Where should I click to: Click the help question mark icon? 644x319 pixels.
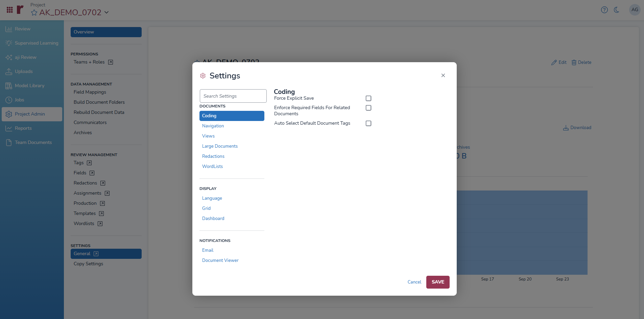pos(604,10)
